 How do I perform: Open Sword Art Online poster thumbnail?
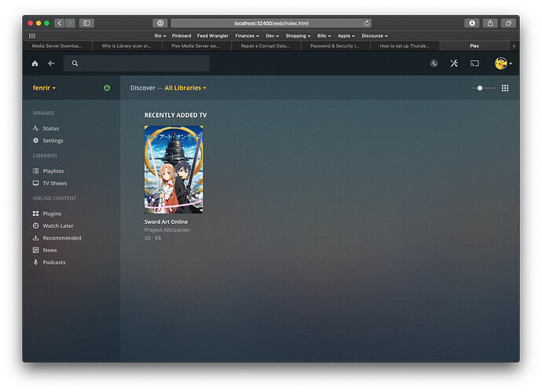click(x=174, y=170)
